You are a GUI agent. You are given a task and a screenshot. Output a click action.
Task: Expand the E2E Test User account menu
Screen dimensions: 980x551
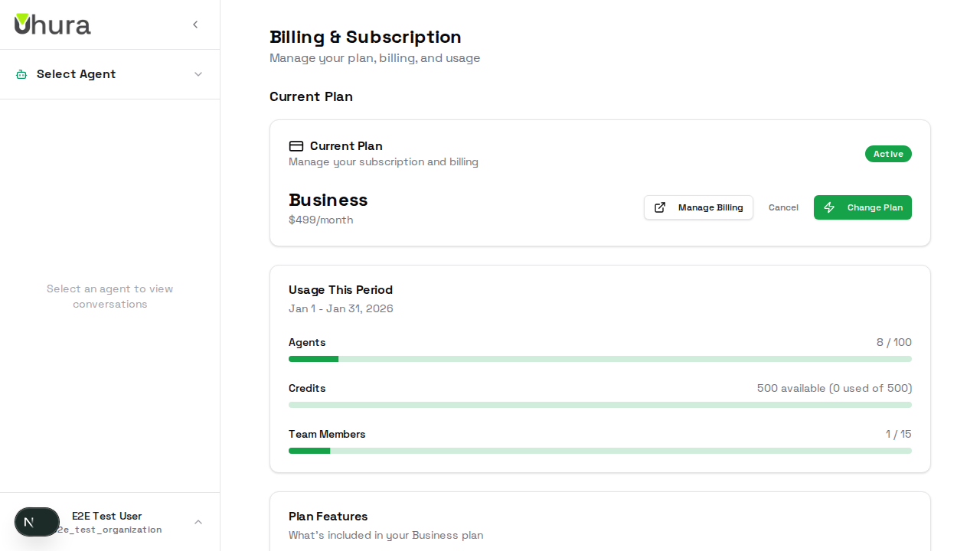(x=198, y=522)
